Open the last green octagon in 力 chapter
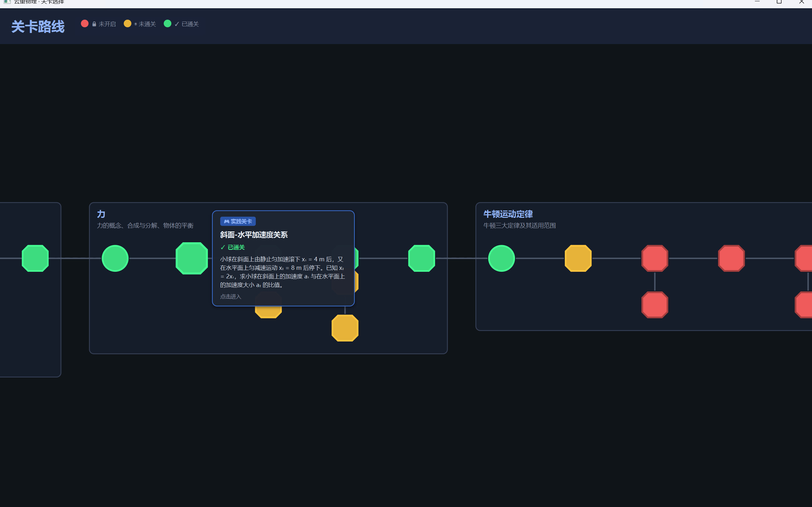This screenshot has width=812, height=507. point(421,258)
